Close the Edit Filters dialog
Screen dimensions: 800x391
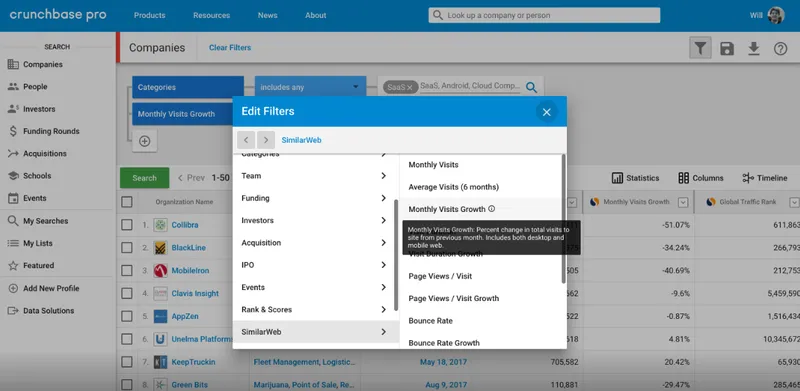point(546,112)
